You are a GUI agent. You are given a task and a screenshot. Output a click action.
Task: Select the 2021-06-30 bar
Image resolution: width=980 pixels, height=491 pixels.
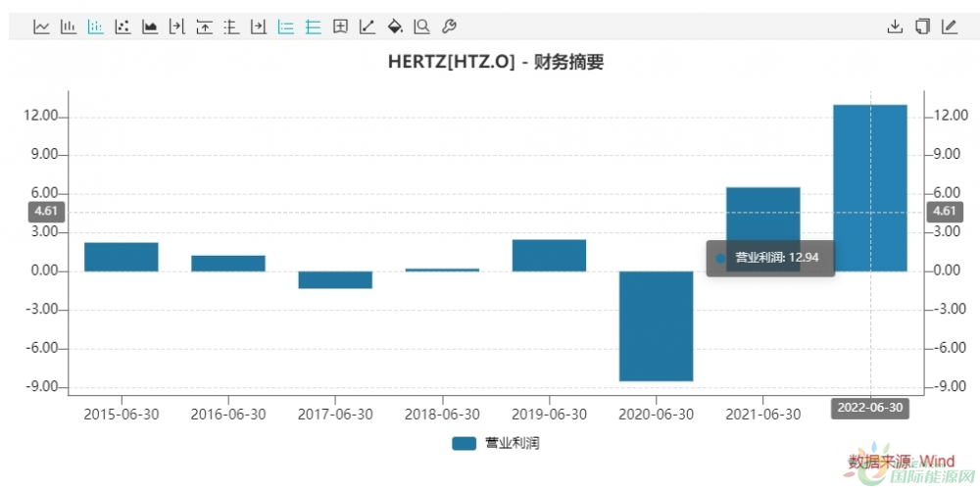click(x=763, y=229)
